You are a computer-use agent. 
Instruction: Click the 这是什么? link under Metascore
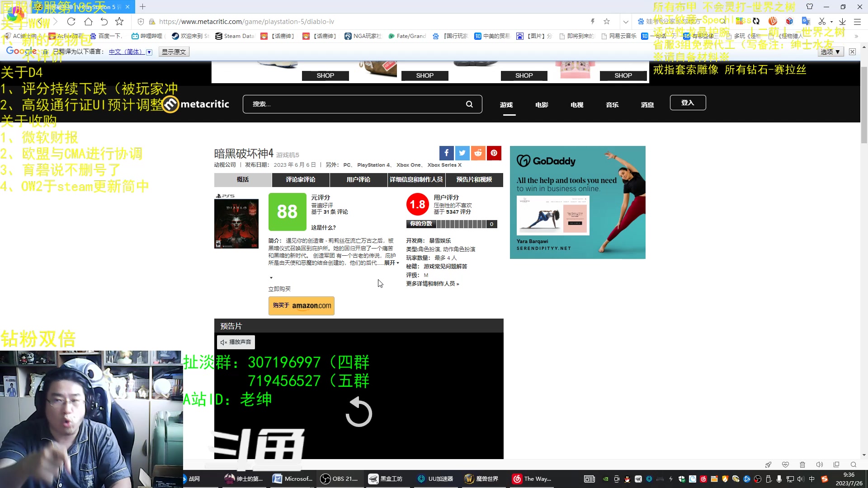323,228
